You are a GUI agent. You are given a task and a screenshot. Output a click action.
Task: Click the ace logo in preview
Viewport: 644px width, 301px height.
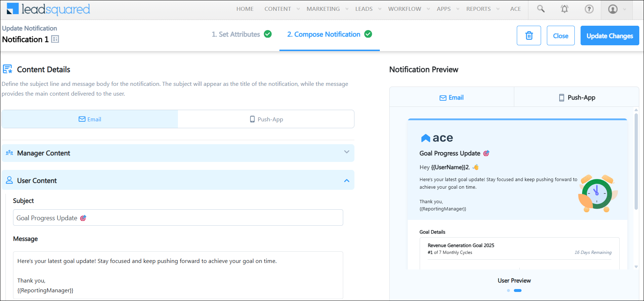pyautogui.click(x=437, y=138)
